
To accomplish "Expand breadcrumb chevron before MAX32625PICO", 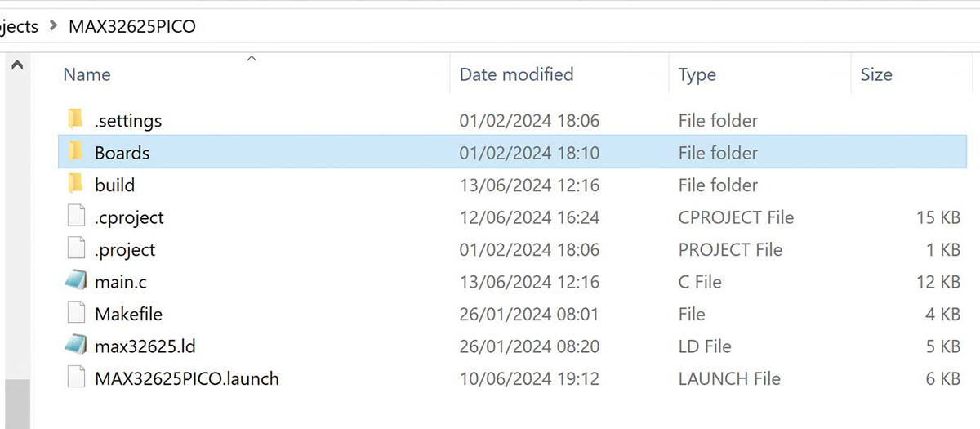I will tap(54, 26).
